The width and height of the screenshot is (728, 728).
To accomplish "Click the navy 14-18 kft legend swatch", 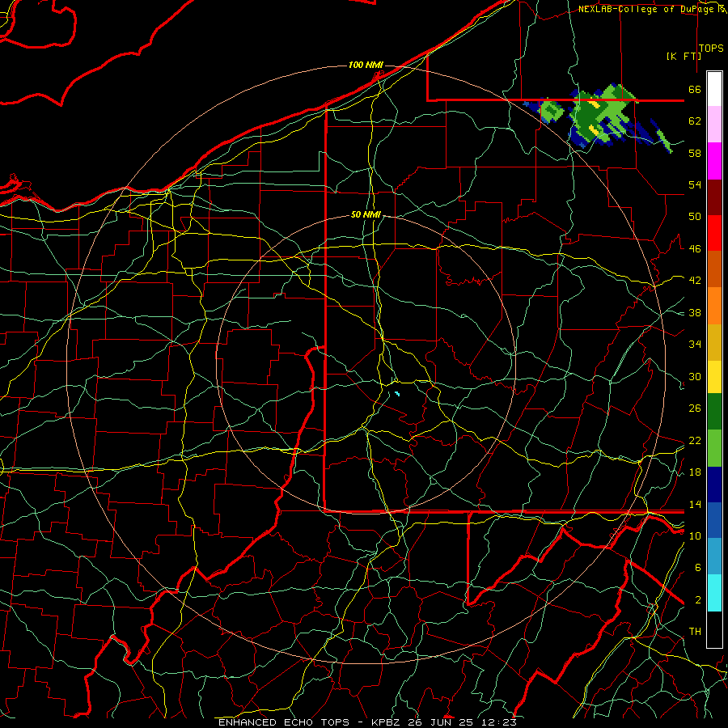I will pyautogui.click(x=714, y=485).
